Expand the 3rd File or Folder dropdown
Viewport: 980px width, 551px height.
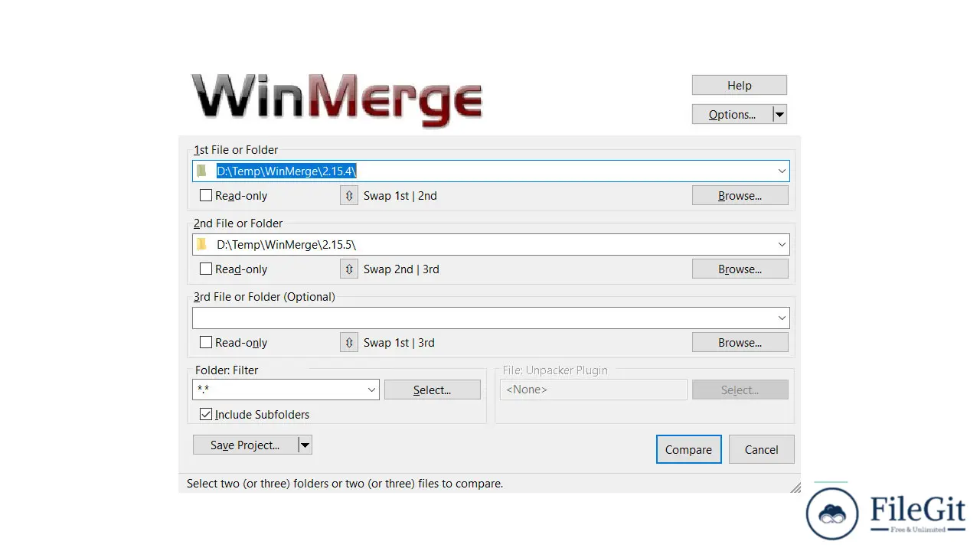[782, 318]
